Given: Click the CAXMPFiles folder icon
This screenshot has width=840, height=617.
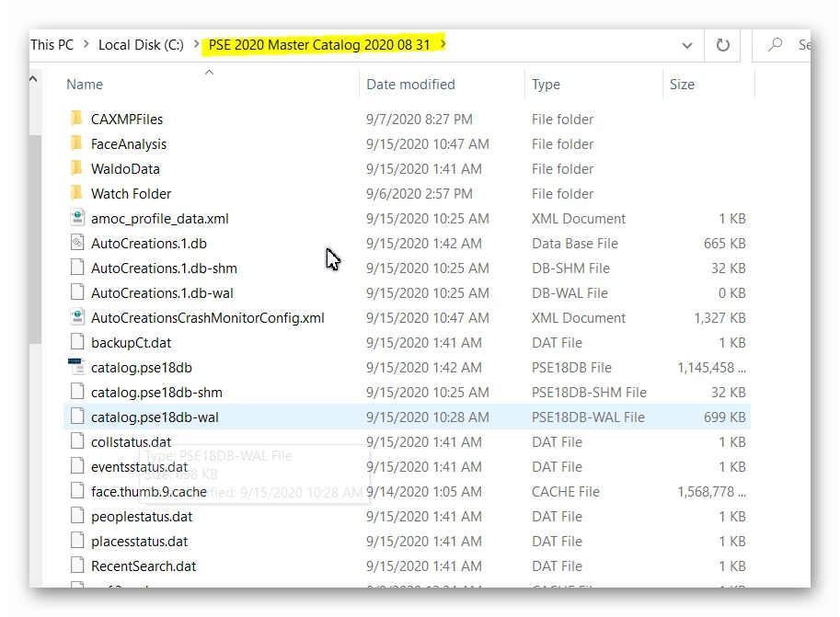Looking at the screenshot, I should tap(76, 118).
